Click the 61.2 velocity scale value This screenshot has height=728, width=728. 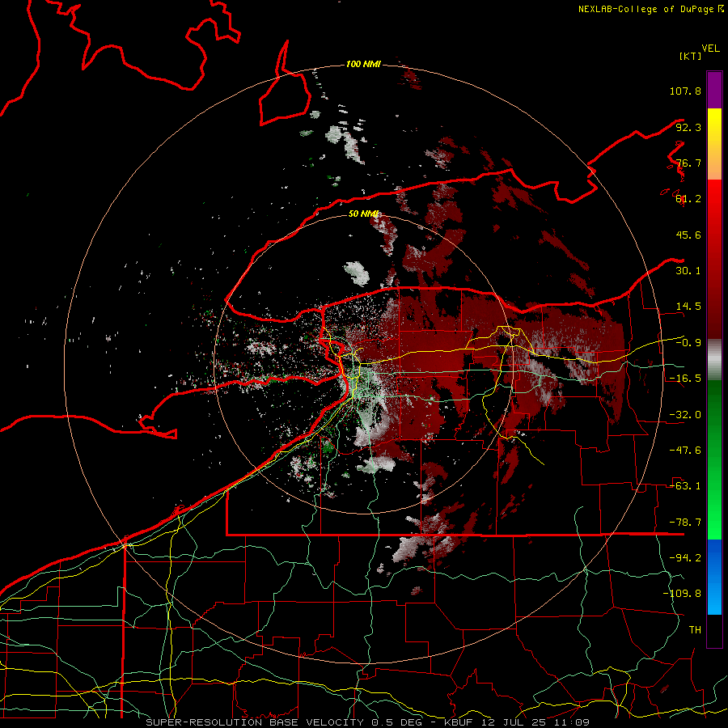point(688,199)
